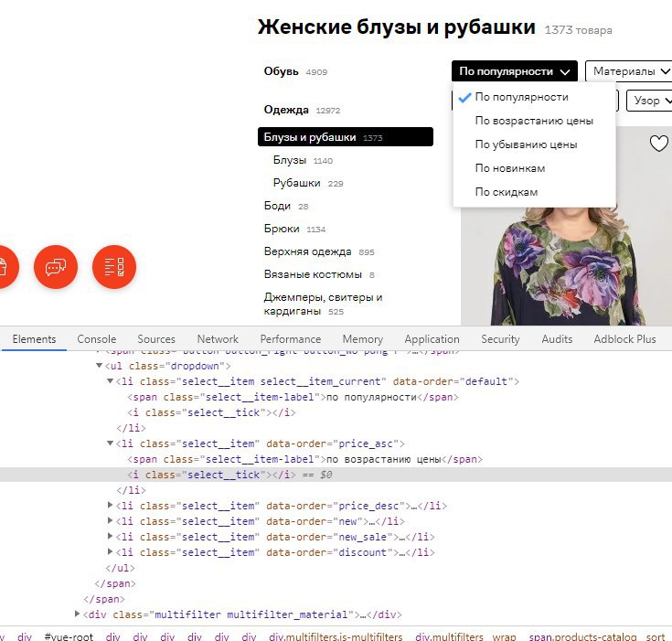The height and width of the screenshot is (641, 672).
Task: Open the Обувь category link
Action: [x=282, y=71]
